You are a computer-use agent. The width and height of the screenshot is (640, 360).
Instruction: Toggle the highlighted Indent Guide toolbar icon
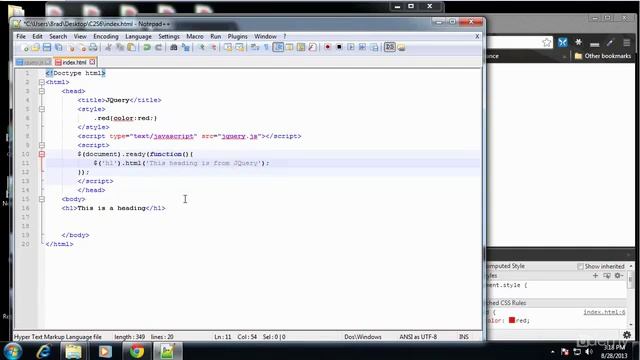[278, 47]
